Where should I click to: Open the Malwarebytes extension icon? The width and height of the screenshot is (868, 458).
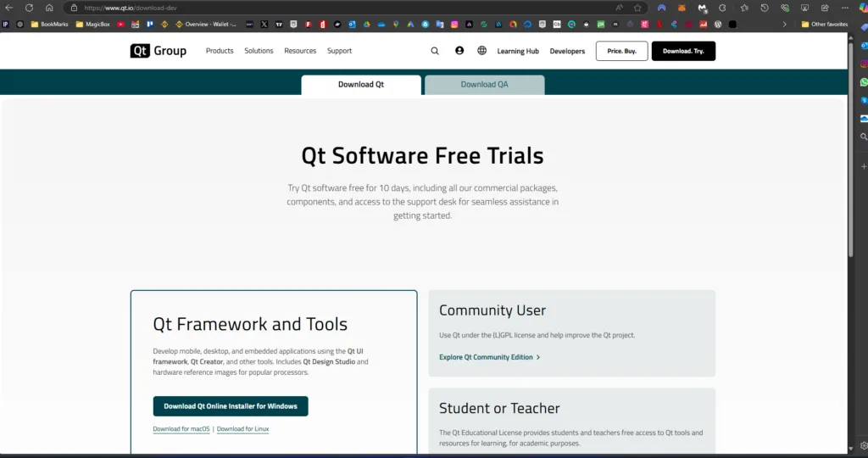pos(703,8)
